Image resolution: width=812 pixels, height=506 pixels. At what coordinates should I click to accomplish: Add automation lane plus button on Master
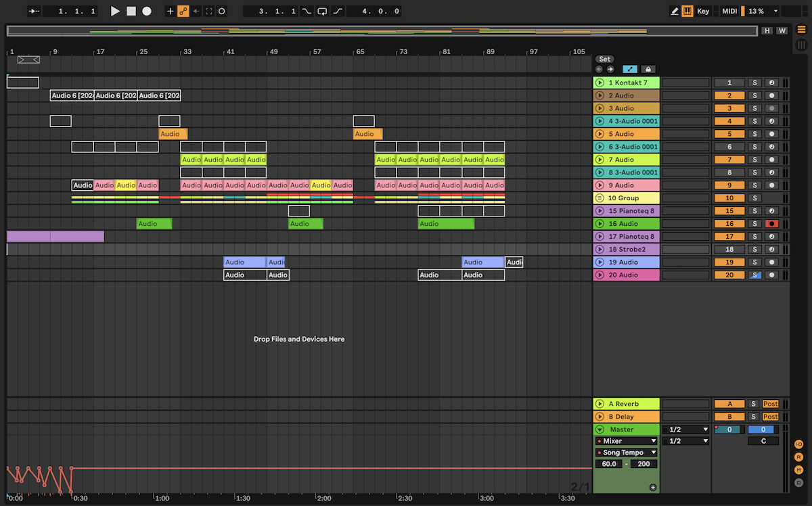pyautogui.click(x=653, y=488)
